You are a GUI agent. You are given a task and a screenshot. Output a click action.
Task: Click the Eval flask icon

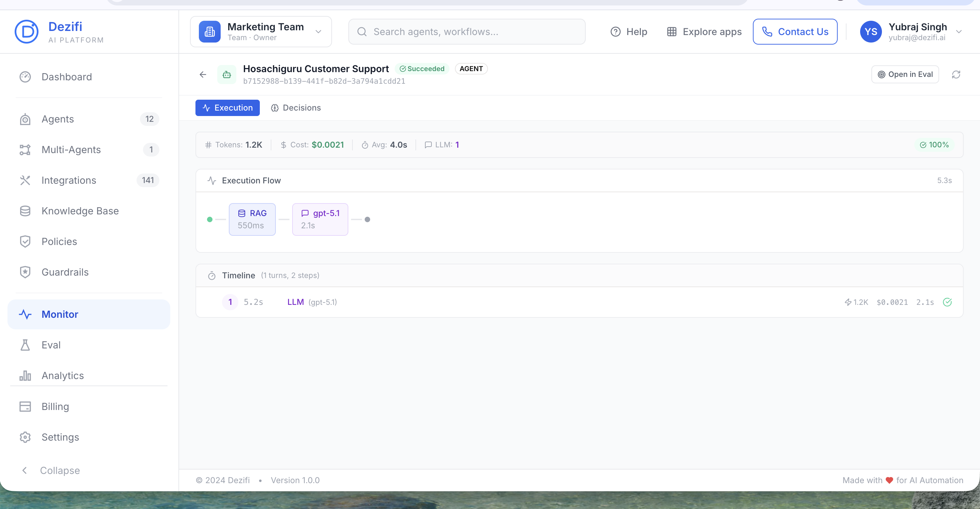coord(25,345)
